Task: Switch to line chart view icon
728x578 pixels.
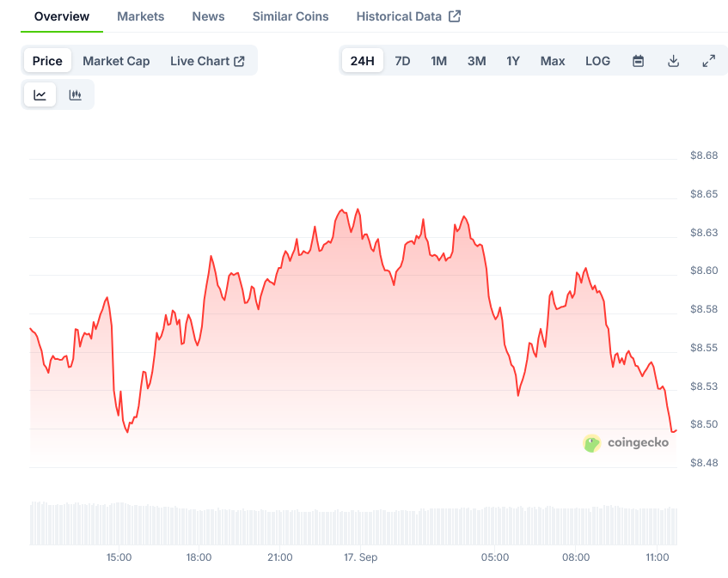Action: point(40,95)
